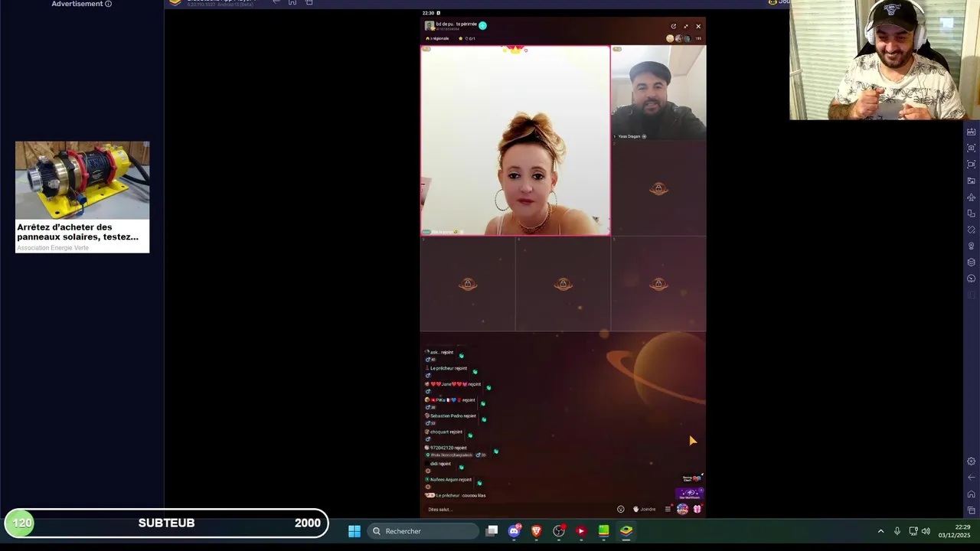Open the BlueStacks icon in taskbar

pyautogui.click(x=626, y=530)
